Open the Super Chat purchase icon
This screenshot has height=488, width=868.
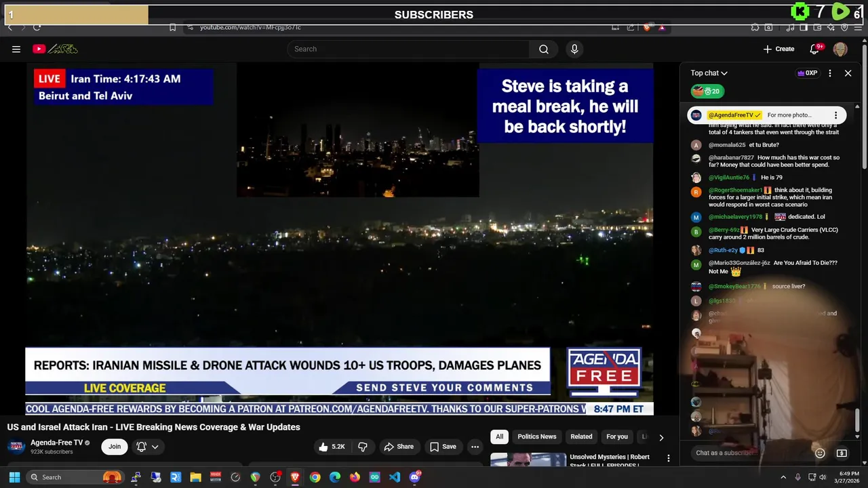[842, 453]
